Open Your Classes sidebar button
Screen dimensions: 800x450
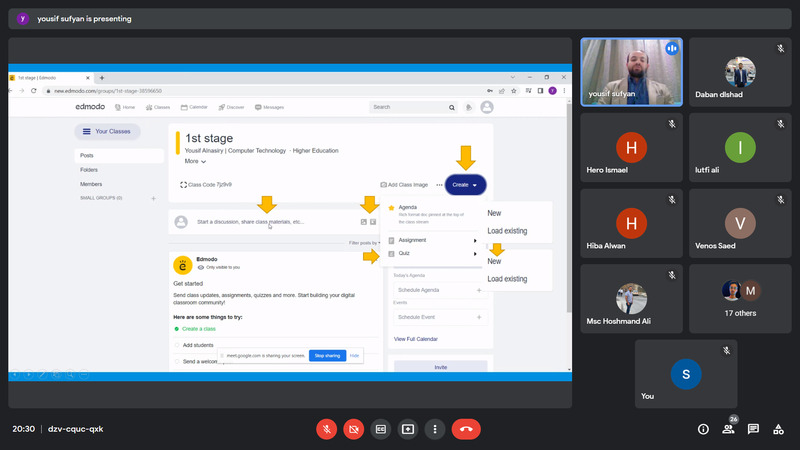point(107,132)
